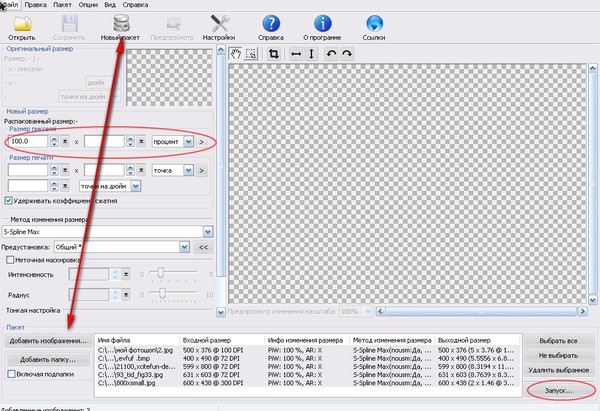Click the Радиус slider handle
The width and height of the screenshot is (600, 411).
click(162, 293)
